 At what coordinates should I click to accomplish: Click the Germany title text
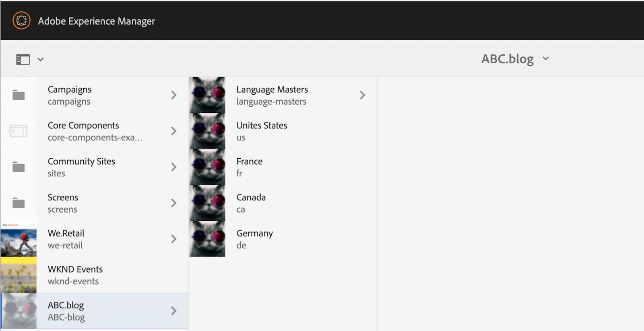(254, 234)
